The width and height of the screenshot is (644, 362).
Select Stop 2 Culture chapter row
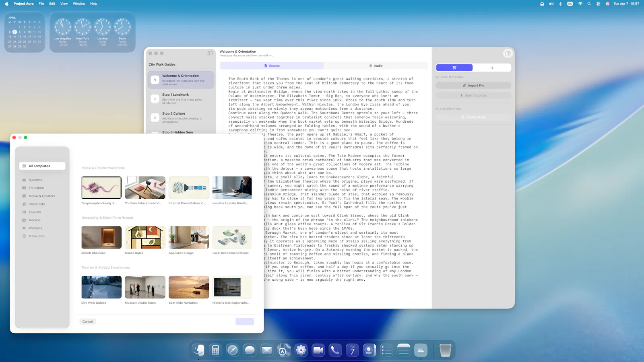pyautogui.click(x=181, y=117)
